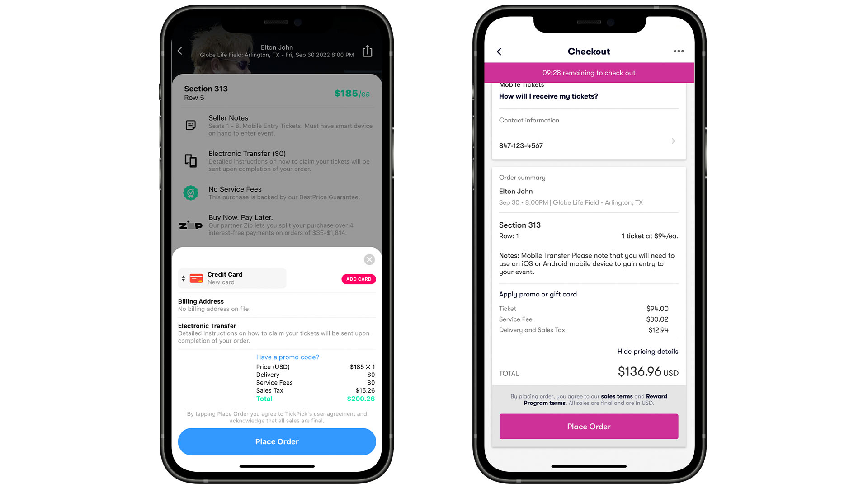Screen dimensions: 868x488
Task: Click the Seller Notes clipboard icon
Action: pos(191,125)
